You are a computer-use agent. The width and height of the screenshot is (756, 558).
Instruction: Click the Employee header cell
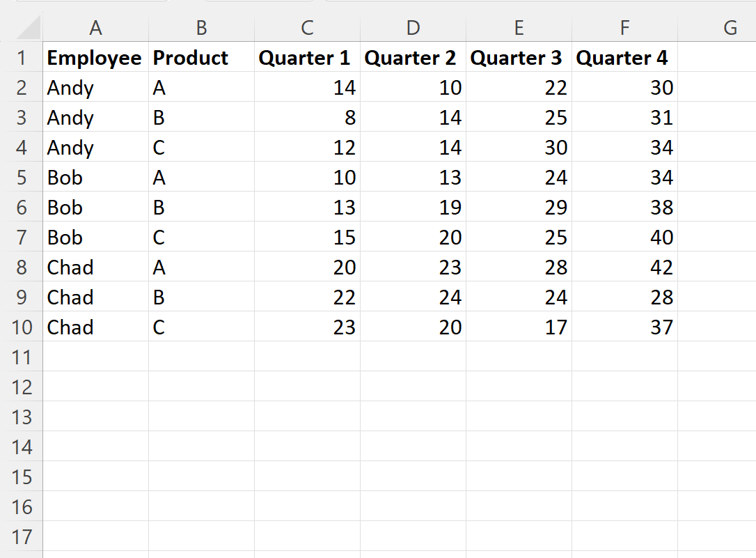point(95,57)
